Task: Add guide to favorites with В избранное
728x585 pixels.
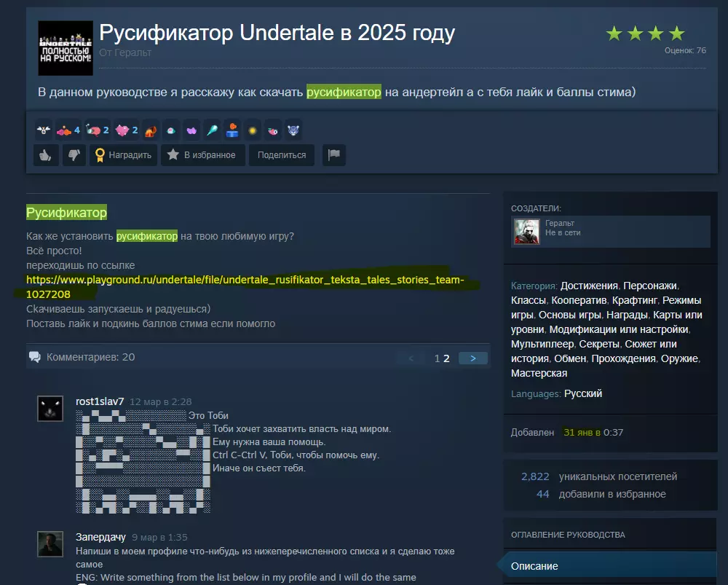Action: [202, 154]
